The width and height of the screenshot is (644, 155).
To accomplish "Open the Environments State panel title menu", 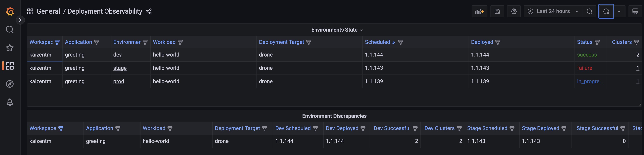I will click(x=337, y=30).
